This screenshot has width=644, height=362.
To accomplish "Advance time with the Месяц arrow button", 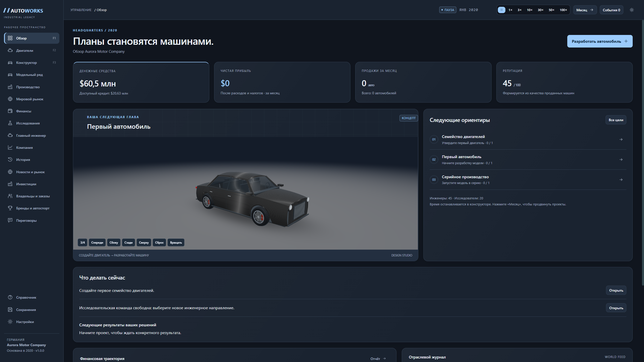I will (x=585, y=10).
